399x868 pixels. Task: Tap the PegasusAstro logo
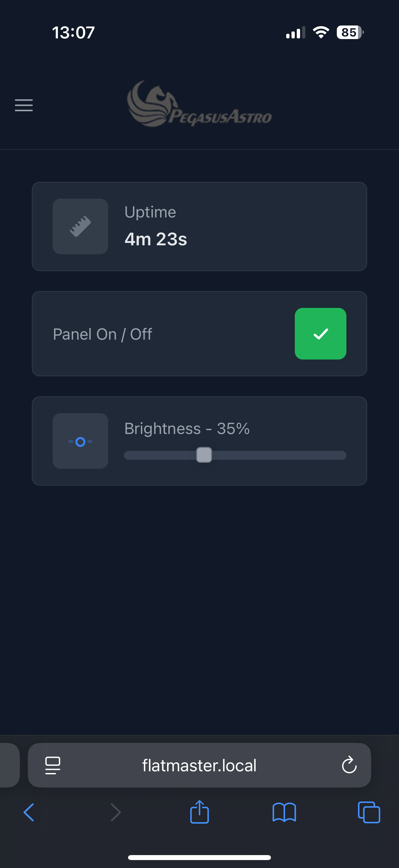[x=199, y=105]
